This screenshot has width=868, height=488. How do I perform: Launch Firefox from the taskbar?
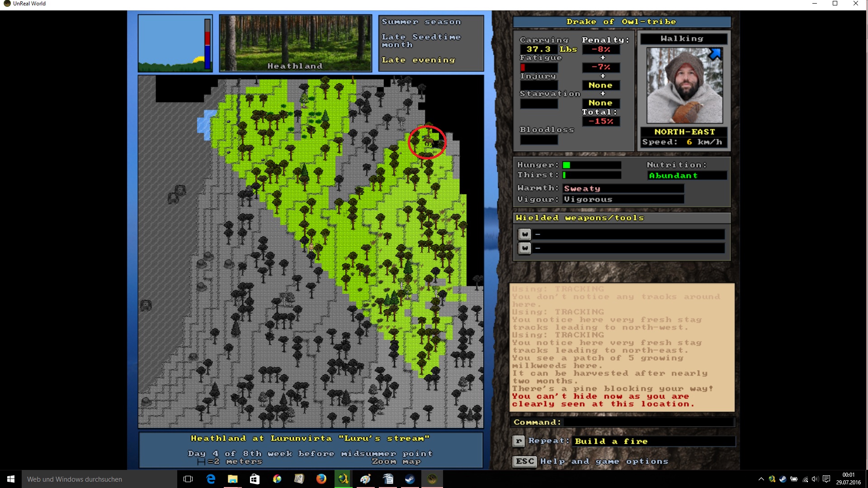click(x=321, y=479)
